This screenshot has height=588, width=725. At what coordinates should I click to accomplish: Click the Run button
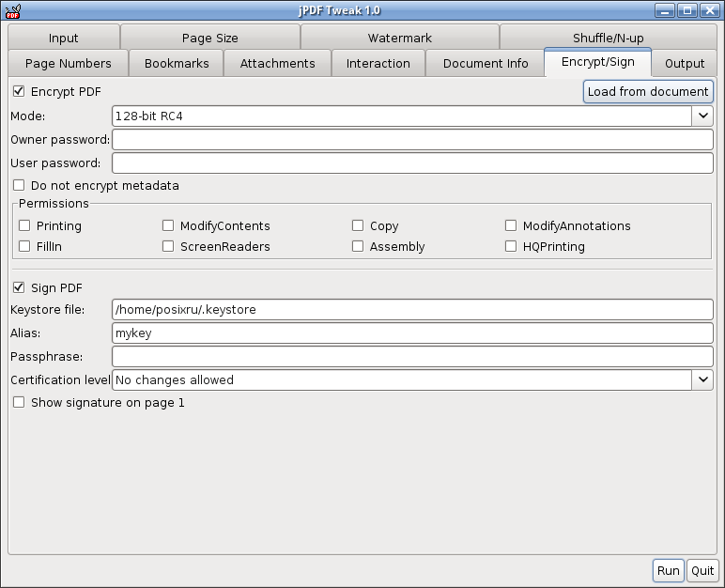pyautogui.click(x=668, y=570)
